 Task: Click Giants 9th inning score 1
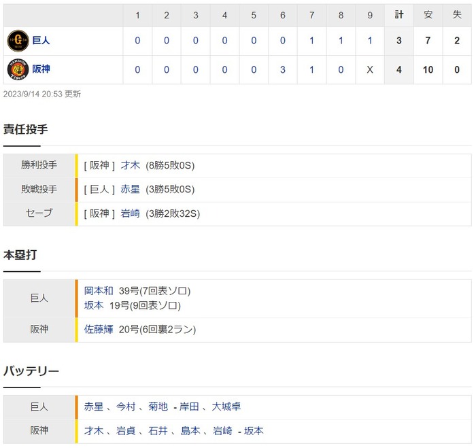[370, 41]
